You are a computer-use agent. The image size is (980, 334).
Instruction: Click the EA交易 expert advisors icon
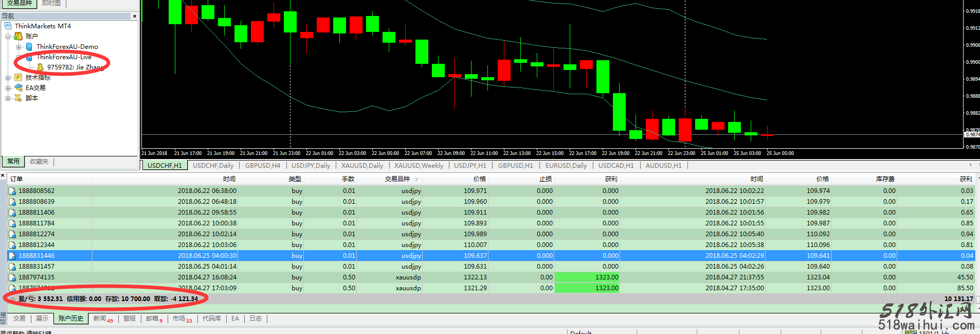tap(19, 88)
